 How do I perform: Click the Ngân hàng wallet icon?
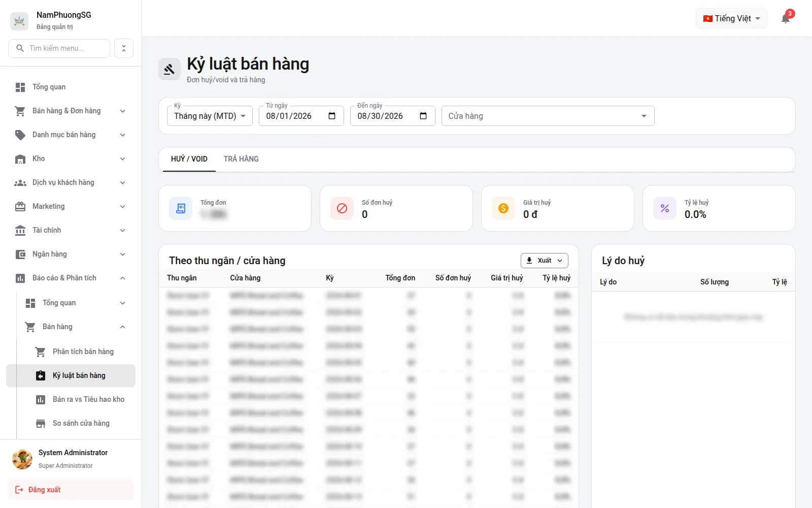[x=20, y=255]
